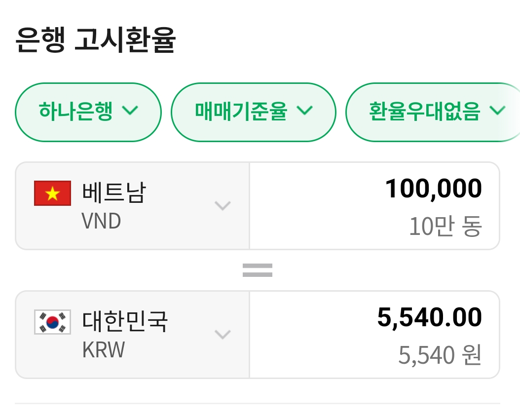Click the chevron arrow in 매매기준율 chip
The width and height of the screenshot is (520, 420).
point(305,111)
